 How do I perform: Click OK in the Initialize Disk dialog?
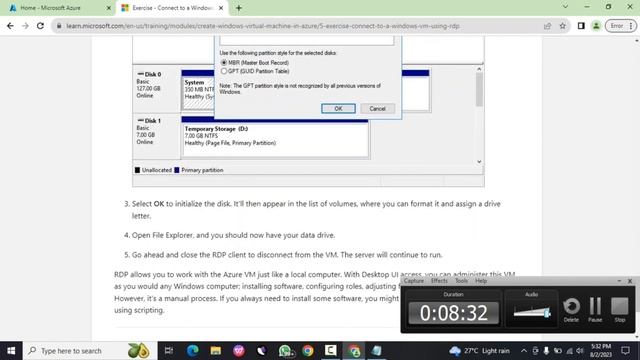tap(338, 109)
